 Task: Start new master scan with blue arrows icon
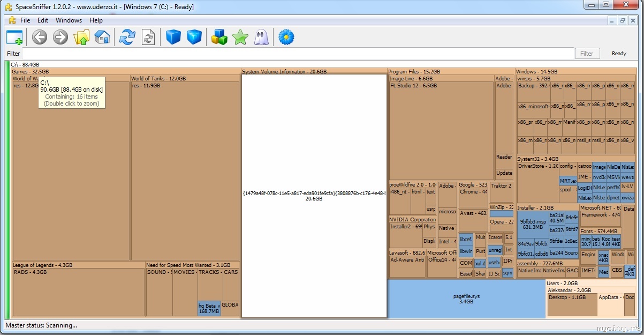pyautogui.click(x=127, y=37)
